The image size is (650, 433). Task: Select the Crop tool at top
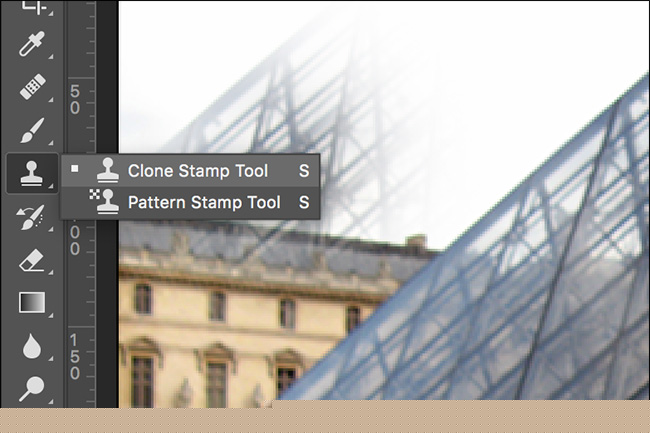coord(35,7)
